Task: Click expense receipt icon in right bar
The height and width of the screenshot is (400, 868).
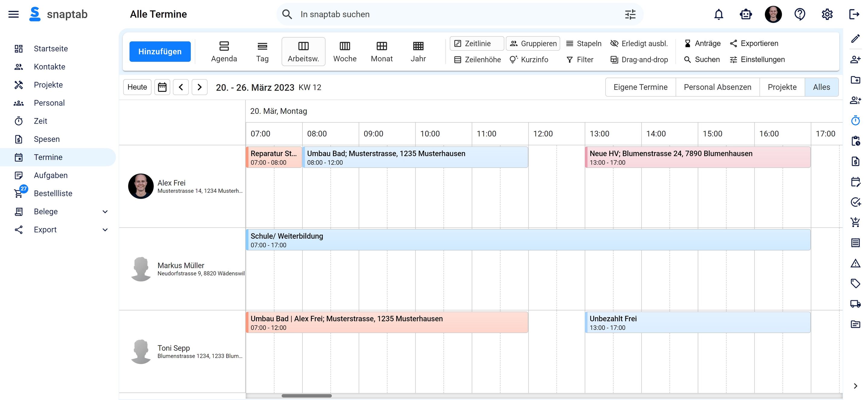Action: pyautogui.click(x=855, y=161)
